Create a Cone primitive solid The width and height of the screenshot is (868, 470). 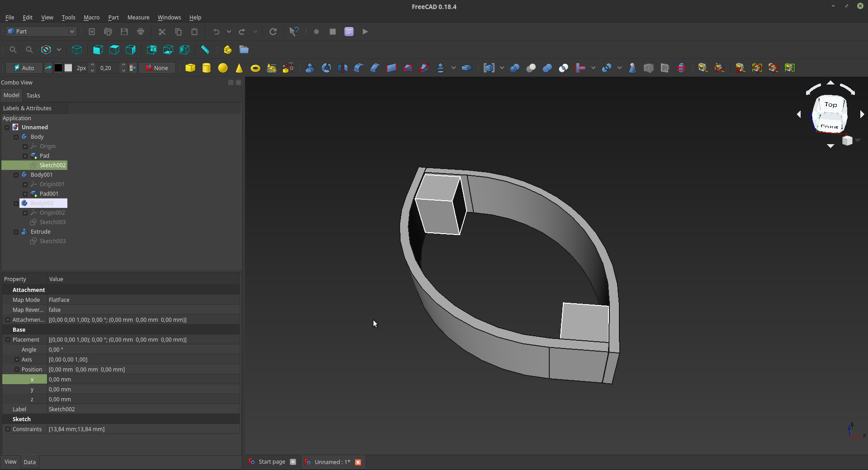pyautogui.click(x=239, y=68)
